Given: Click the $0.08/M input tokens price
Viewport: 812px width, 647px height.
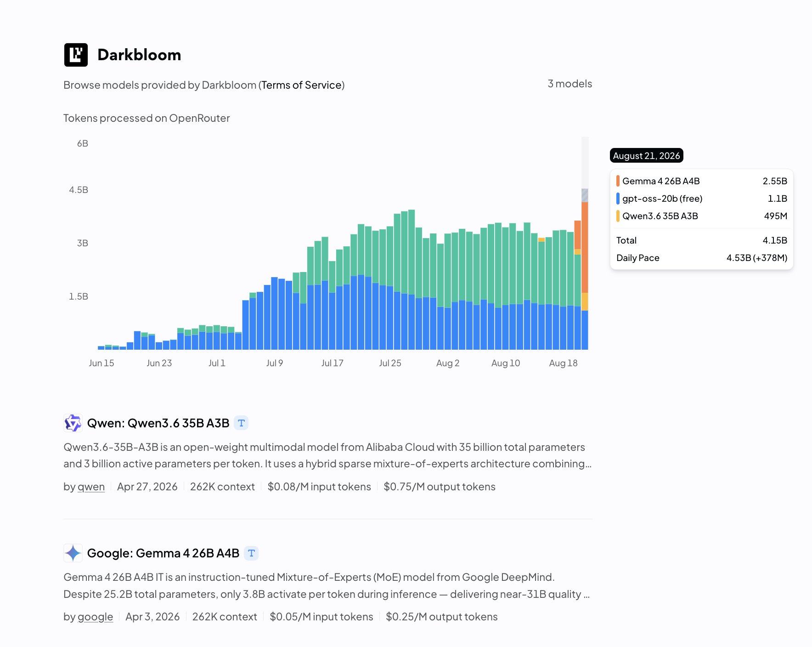Looking at the screenshot, I should (319, 487).
